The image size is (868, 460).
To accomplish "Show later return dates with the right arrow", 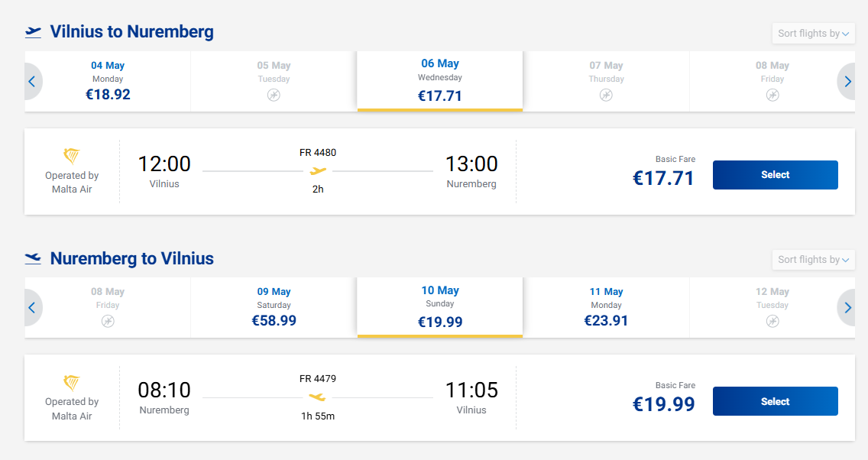I will (x=847, y=308).
